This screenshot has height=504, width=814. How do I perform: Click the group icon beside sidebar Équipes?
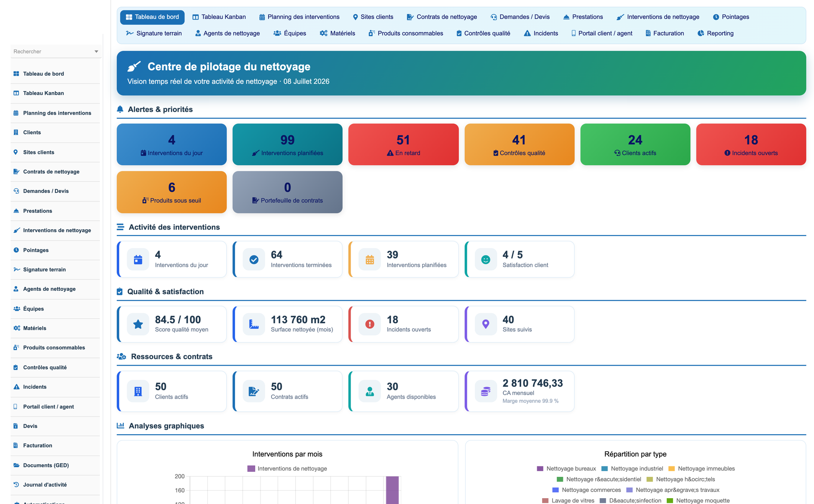pyautogui.click(x=17, y=309)
